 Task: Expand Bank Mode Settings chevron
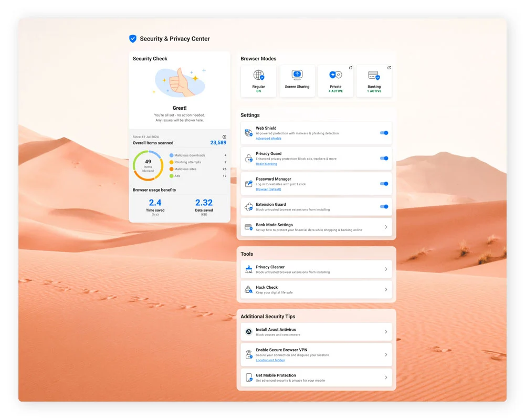click(386, 227)
